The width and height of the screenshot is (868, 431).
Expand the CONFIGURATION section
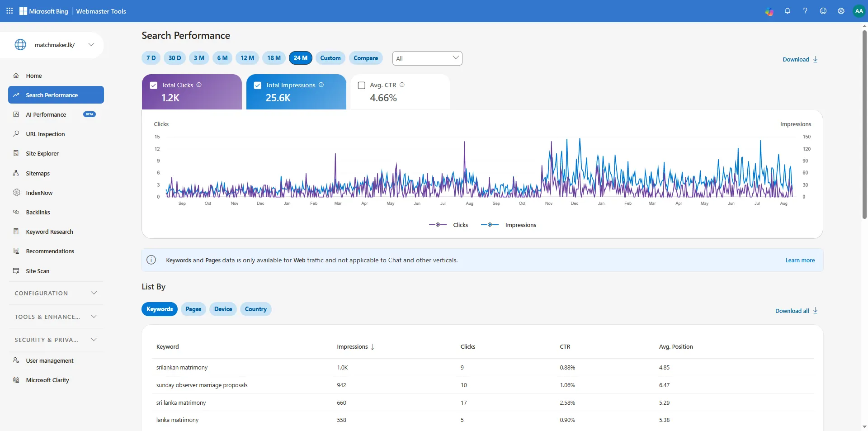56,293
